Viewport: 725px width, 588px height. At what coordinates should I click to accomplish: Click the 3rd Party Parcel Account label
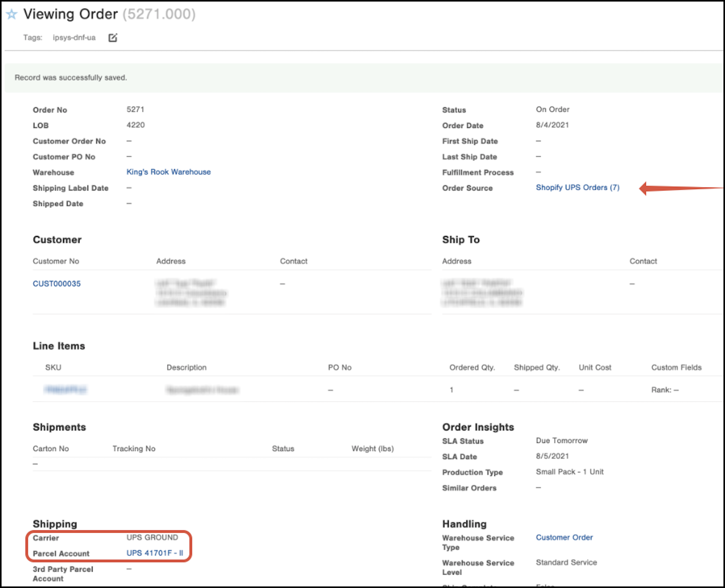coord(63,574)
